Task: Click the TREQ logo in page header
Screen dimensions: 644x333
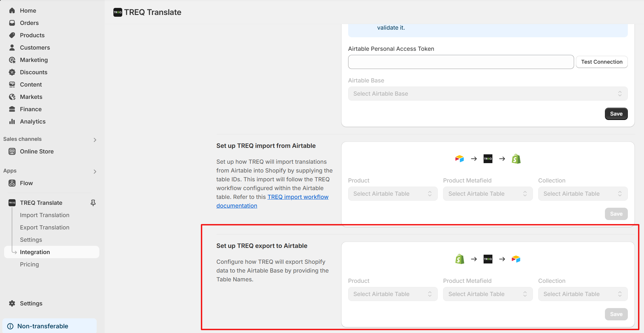Action: (x=118, y=12)
